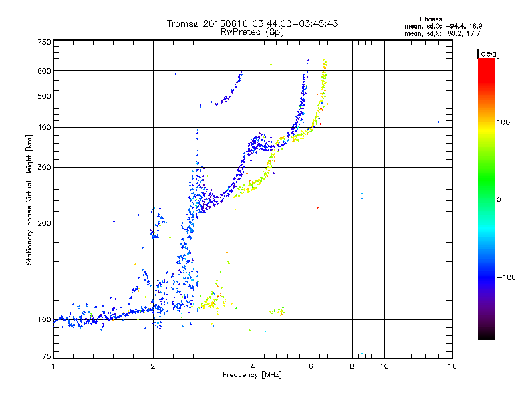Image resolution: width=532 pixels, height=399 pixels.
Task: Click x-axis tick label '2'
Action: click(x=153, y=366)
